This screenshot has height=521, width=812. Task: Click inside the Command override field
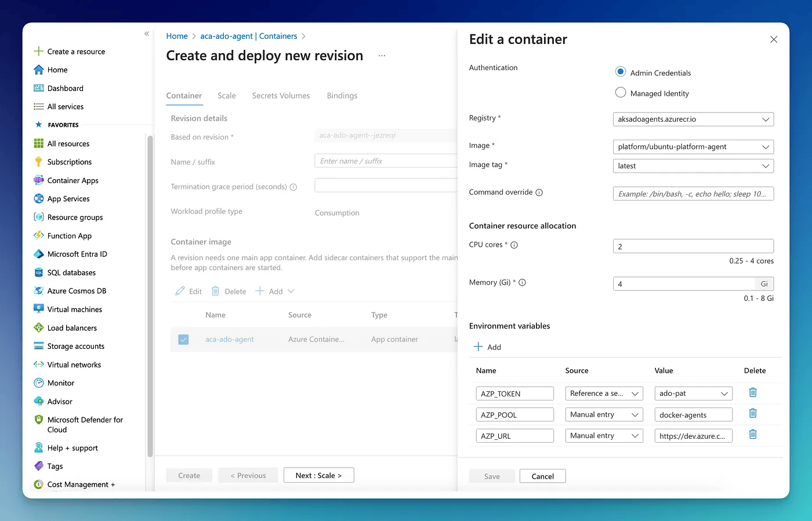tap(693, 193)
